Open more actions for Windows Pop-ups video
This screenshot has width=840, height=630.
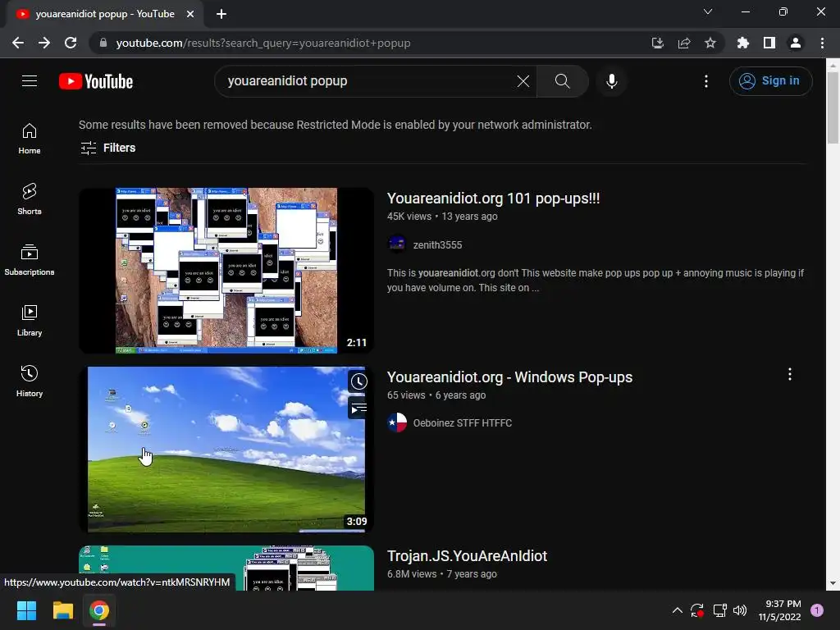pos(790,374)
